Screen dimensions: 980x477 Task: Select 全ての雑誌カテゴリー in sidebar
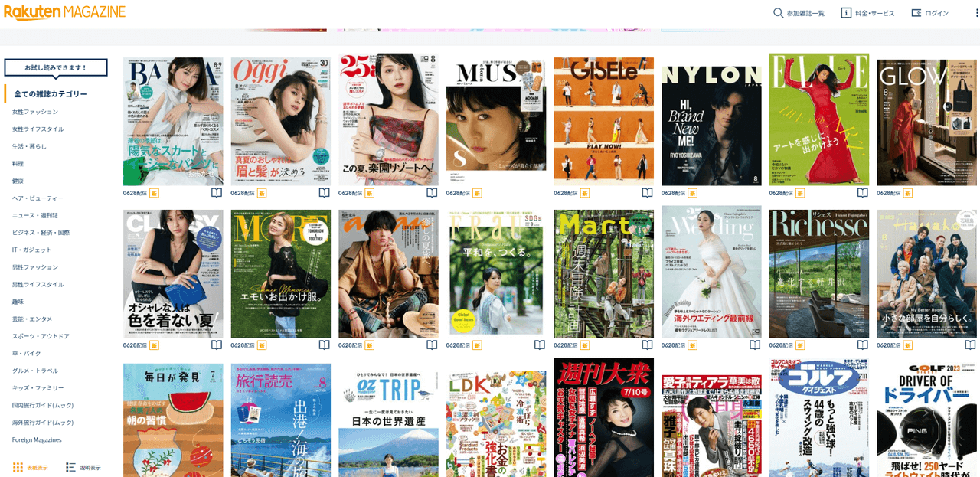[x=51, y=94]
